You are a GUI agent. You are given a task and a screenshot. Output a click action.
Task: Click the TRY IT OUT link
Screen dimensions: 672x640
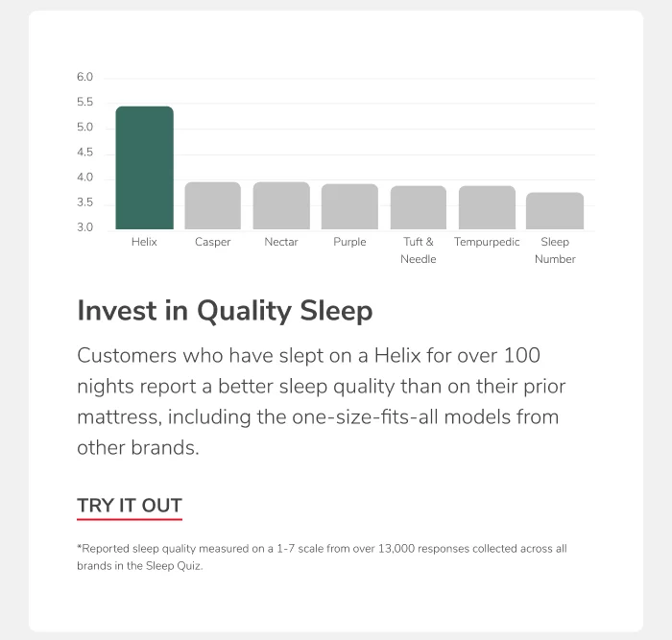click(x=130, y=506)
